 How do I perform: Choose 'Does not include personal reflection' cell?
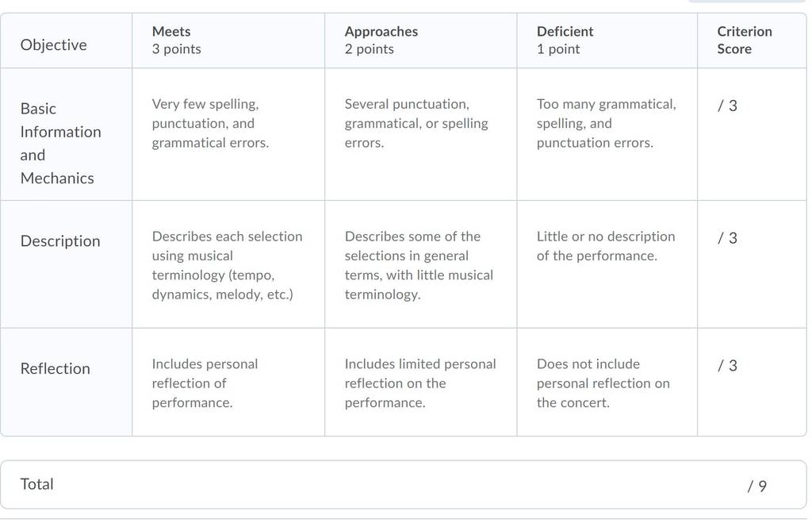[x=607, y=383]
